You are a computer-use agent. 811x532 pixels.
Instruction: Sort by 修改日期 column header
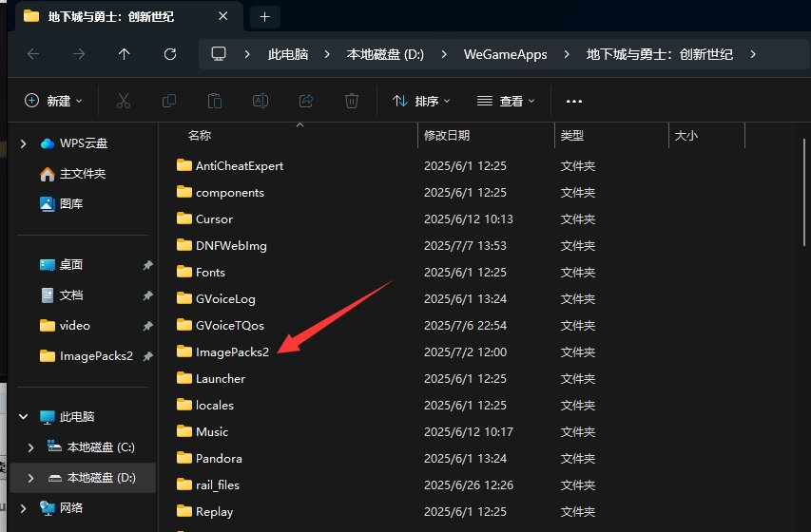[x=447, y=136]
